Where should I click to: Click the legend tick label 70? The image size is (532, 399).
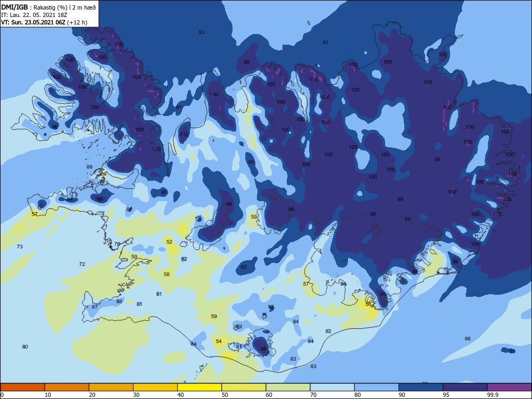pyautogui.click(x=313, y=395)
